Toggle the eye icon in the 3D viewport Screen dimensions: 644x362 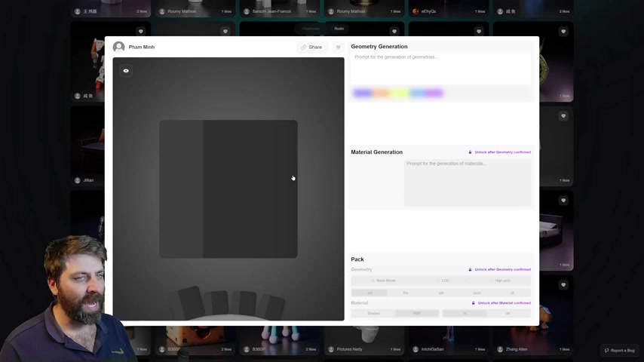126,71
